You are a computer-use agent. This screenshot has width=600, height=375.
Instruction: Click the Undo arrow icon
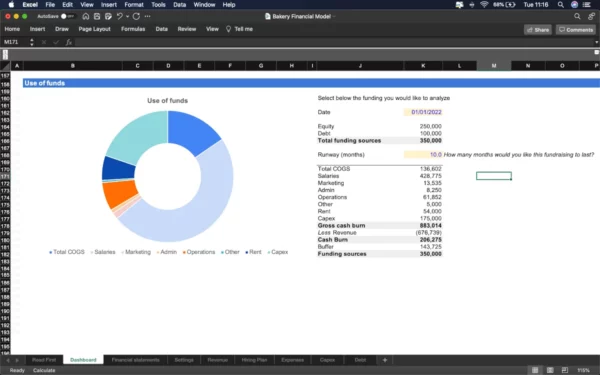(119, 16)
